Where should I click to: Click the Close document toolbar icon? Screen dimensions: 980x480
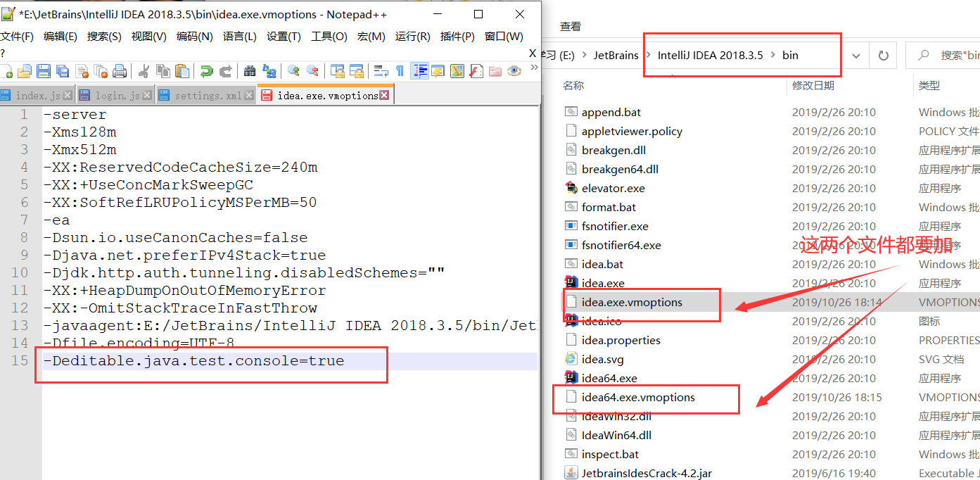(x=82, y=71)
